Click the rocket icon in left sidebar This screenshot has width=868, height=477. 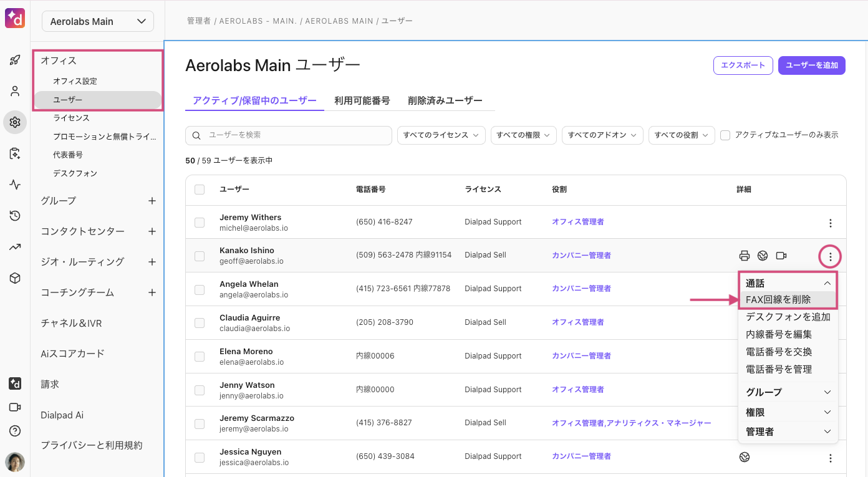15,60
